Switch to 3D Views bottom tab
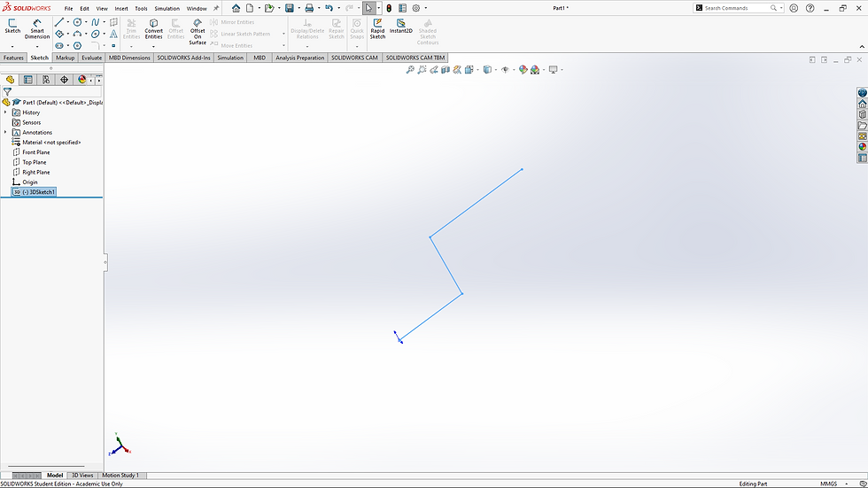Viewport: 868px width, 488px height. click(82, 476)
